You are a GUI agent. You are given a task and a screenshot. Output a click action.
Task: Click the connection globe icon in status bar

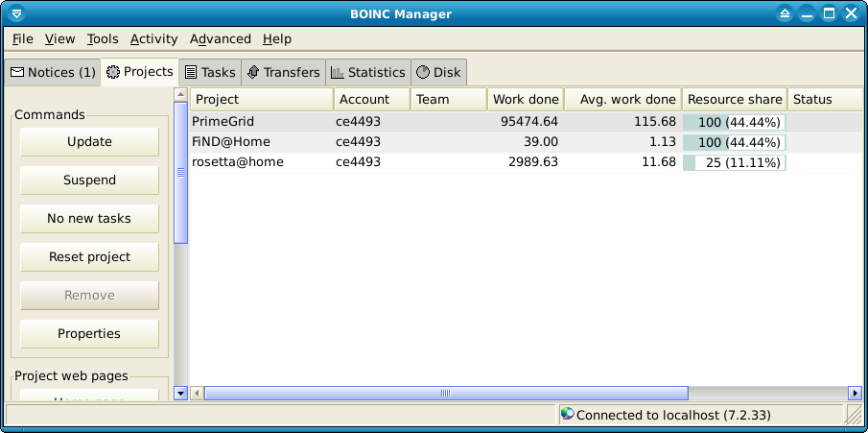567,414
